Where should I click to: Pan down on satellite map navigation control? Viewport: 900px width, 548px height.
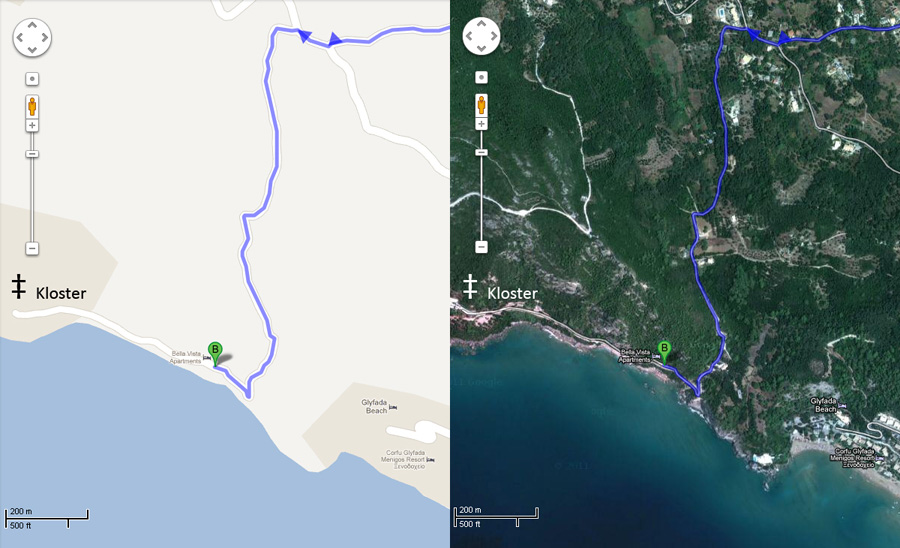(x=482, y=48)
